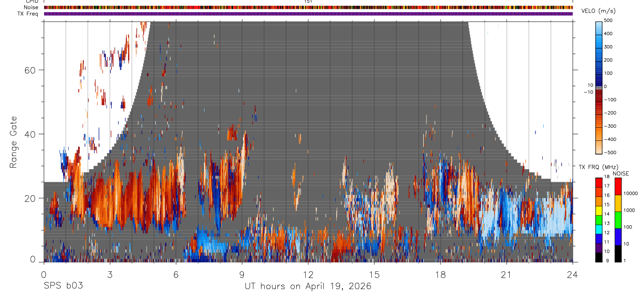Click the '20' tick on the Range Gate axis

click(x=30, y=199)
